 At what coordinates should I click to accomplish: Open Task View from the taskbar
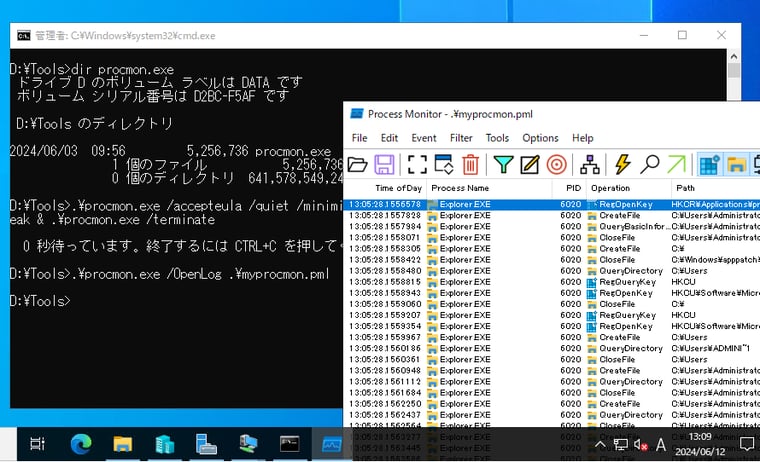[37, 444]
